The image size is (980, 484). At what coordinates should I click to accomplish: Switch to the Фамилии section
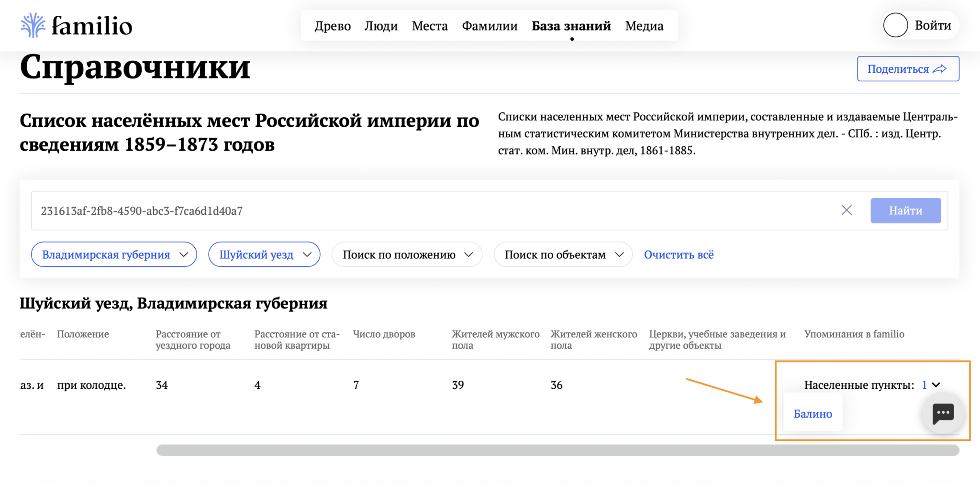coord(490,26)
